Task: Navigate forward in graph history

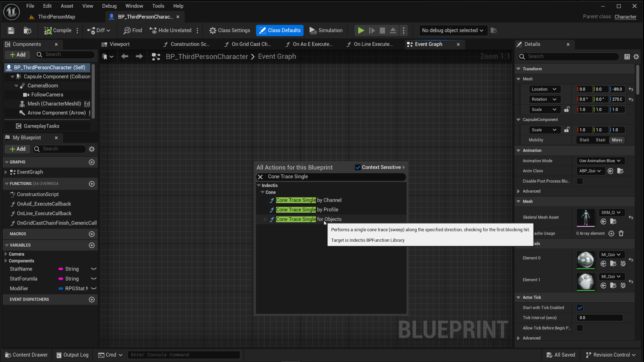Action: click(139, 57)
